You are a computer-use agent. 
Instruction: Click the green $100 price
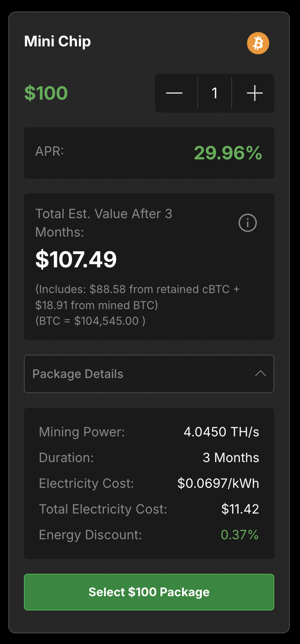[x=46, y=93]
